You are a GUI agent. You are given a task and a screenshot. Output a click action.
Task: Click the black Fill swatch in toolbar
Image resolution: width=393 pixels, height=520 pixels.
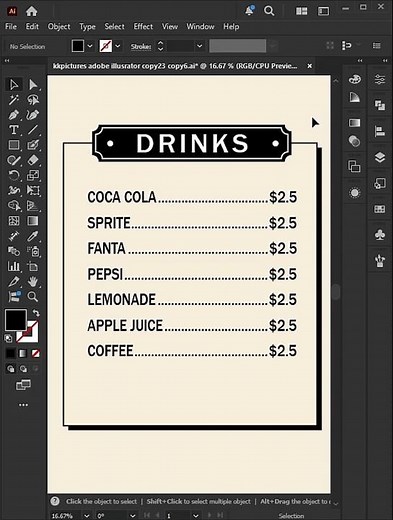[16, 320]
